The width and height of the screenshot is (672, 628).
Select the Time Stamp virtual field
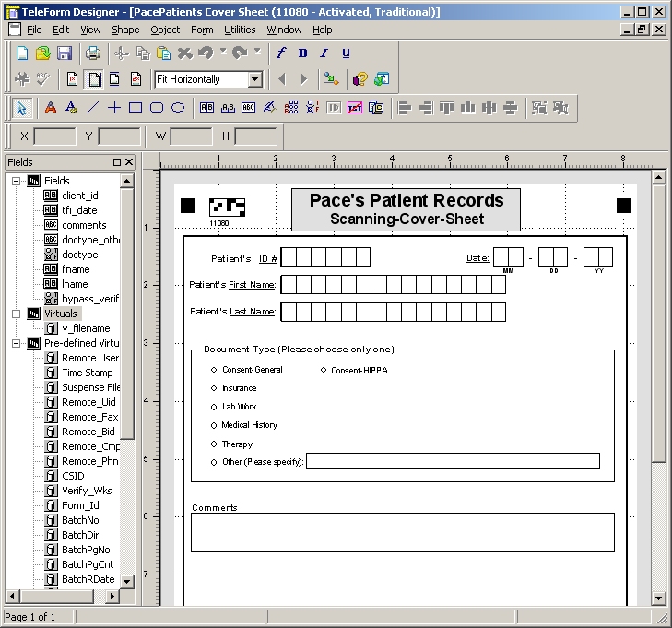(x=88, y=373)
